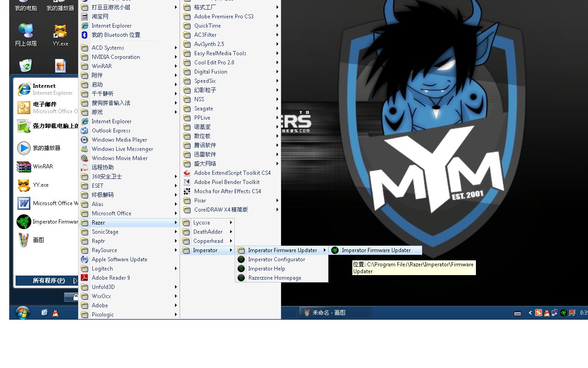Open the Recycle Bin desktop icon
Image resolution: width=588 pixels, height=368 pixels.
pos(26,65)
